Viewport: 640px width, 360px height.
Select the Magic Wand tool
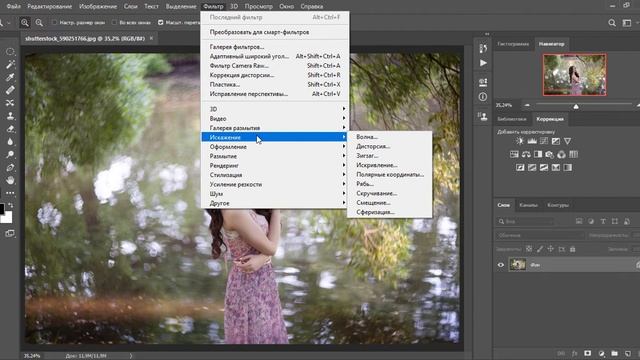point(10,64)
